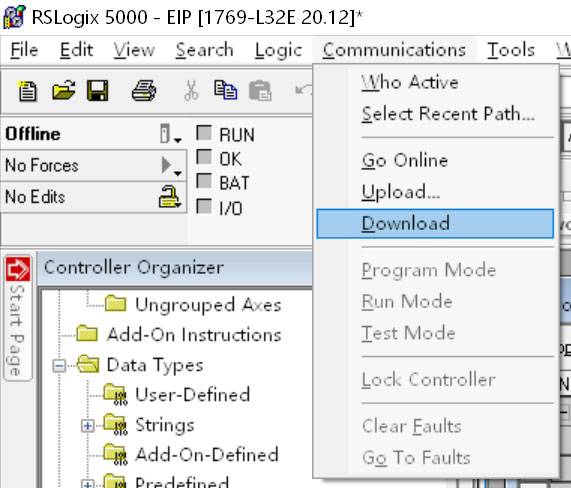Collapse the Data Types tree node
Image resolution: width=571 pixels, height=488 pixels.
point(59,366)
